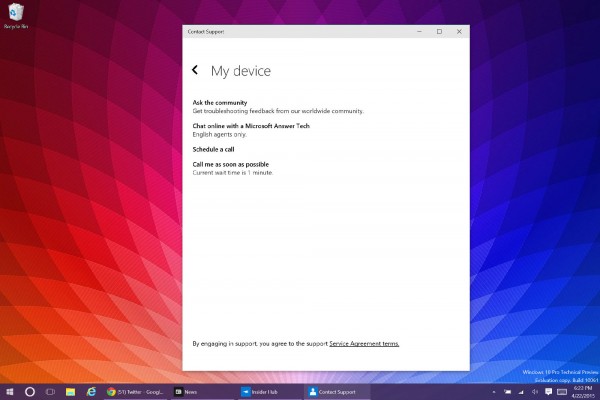The image size is (600, 400).
Task: Maximize the Contact Support window
Action: pos(439,32)
